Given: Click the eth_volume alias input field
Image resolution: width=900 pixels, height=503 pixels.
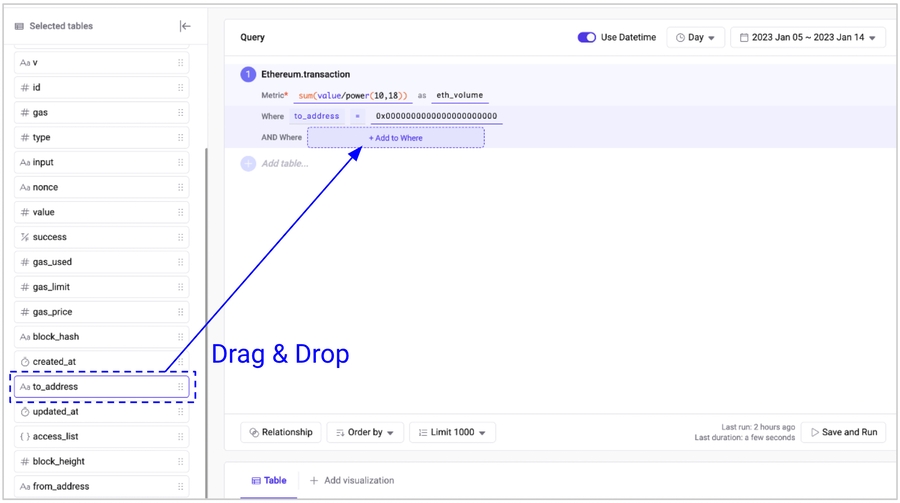Looking at the screenshot, I should click(x=459, y=95).
